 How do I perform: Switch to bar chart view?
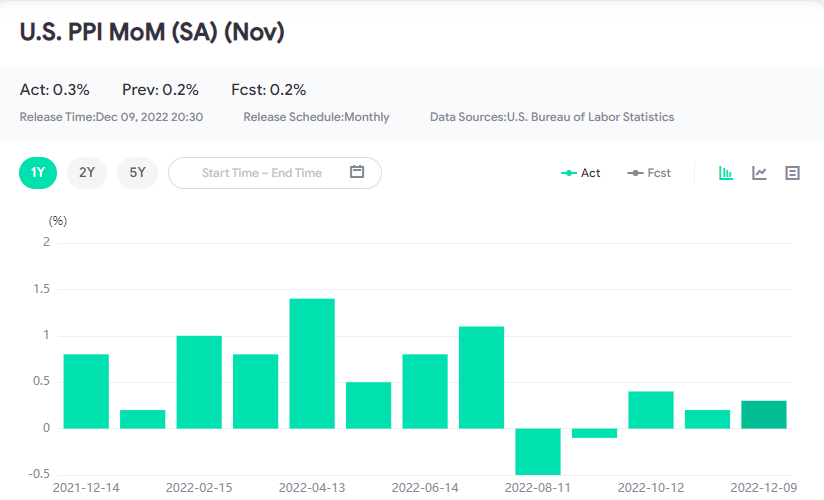pyautogui.click(x=727, y=173)
